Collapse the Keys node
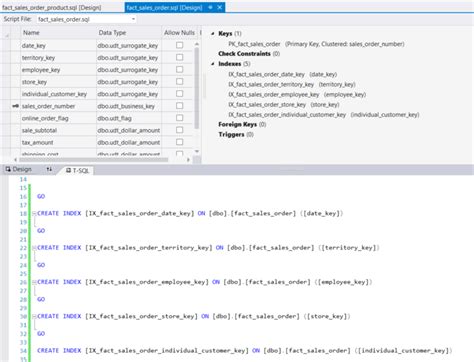The height and width of the screenshot is (362, 474). coord(213,33)
